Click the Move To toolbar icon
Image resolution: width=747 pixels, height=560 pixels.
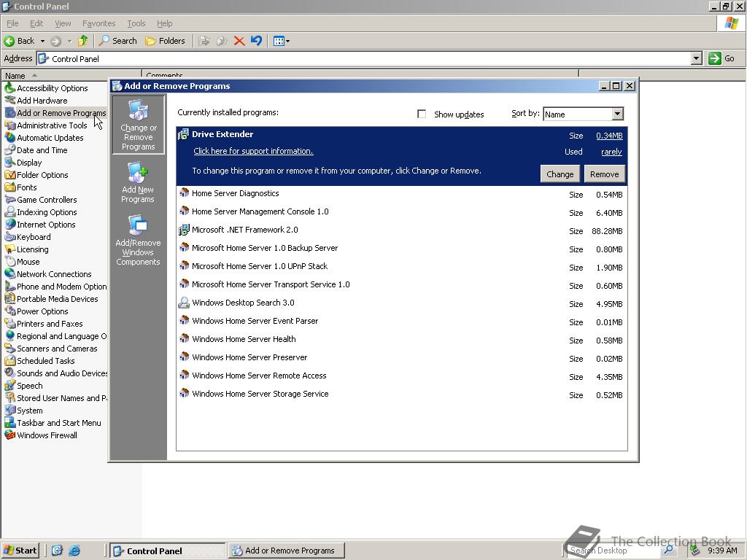tap(204, 41)
